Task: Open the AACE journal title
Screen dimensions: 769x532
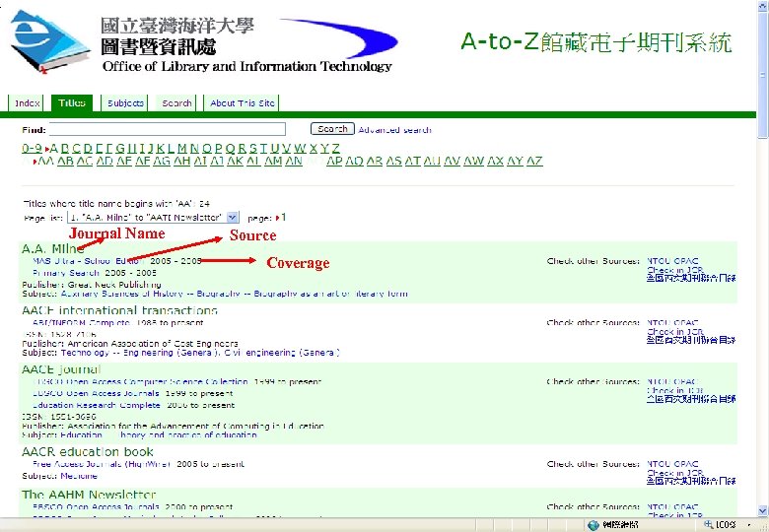Action: [x=61, y=369]
